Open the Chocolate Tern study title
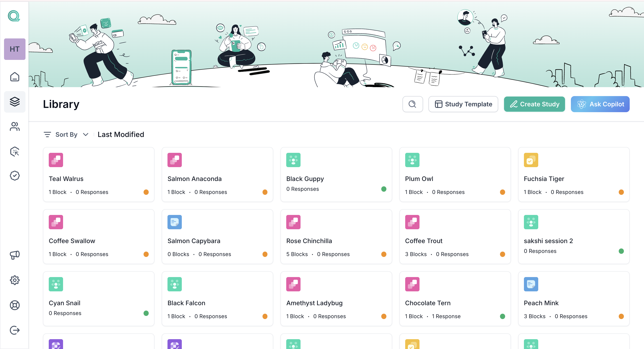Viewport: 644px width, 349px height. pyautogui.click(x=428, y=303)
